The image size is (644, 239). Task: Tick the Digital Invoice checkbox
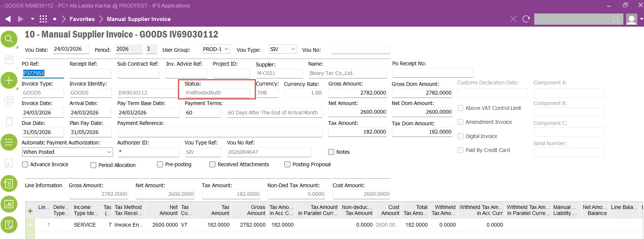click(x=460, y=136)
